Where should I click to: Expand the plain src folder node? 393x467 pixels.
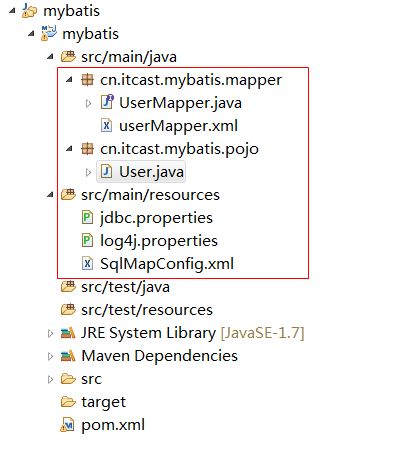coord(50,379)
